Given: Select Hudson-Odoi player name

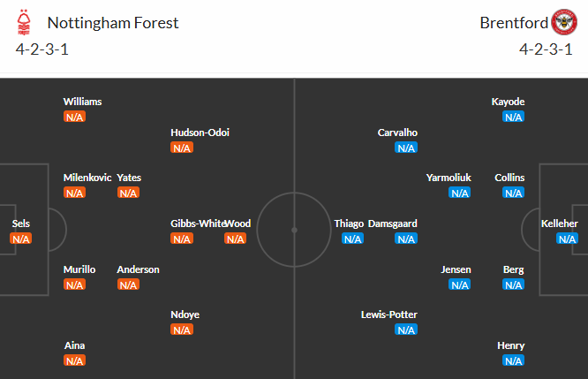Looking at the screenshot, I should tap(200, 133).
